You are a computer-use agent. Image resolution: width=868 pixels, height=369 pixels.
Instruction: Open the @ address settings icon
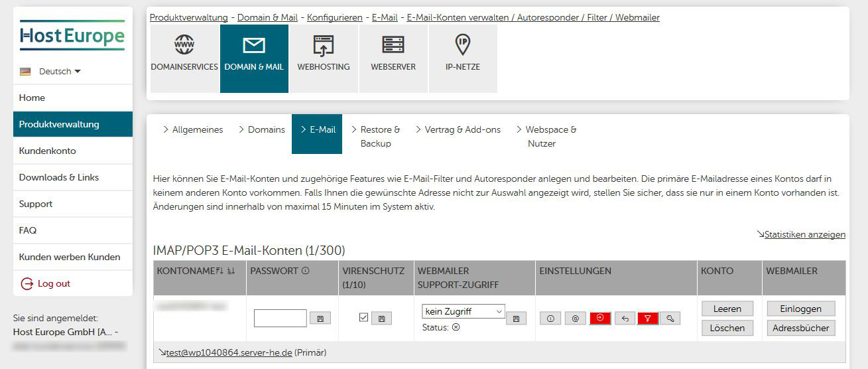pos(575,319)
